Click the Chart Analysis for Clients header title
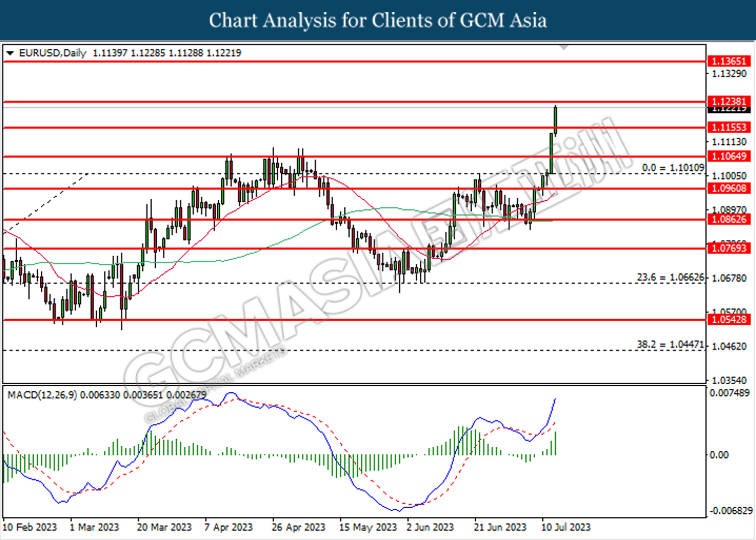This screenshot has height=540, width=756. 378,20
